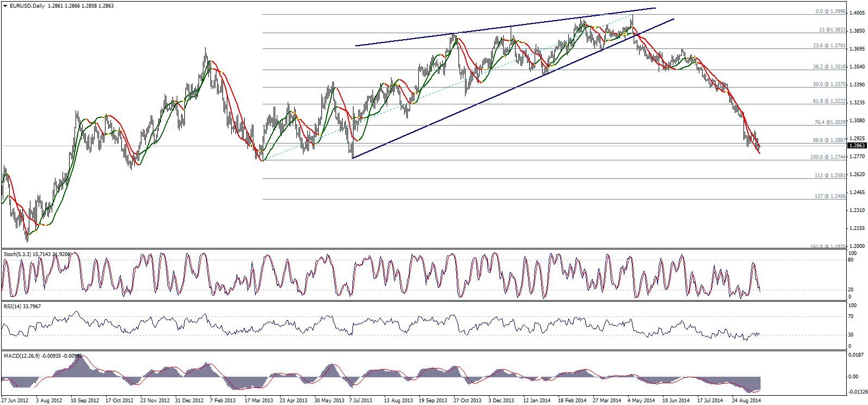Screen dimensions: 868x405
Task: Click the current price tag 1.2863
Action: click(857, 146)
